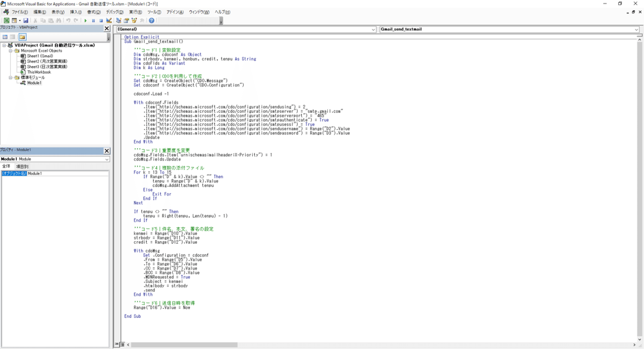Click View Code icon in Project pane
The image size is (644, 349).
[x=5, y=37]
